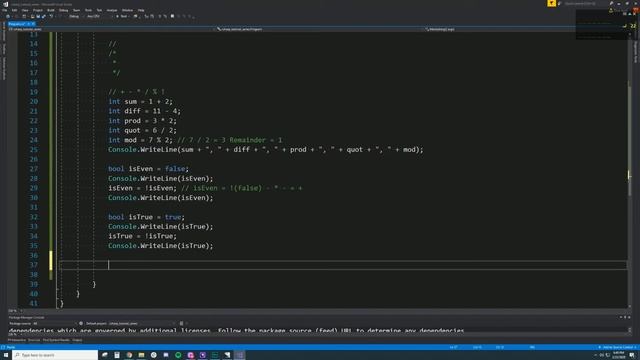Click the notifications flag icon

point(551,3)
